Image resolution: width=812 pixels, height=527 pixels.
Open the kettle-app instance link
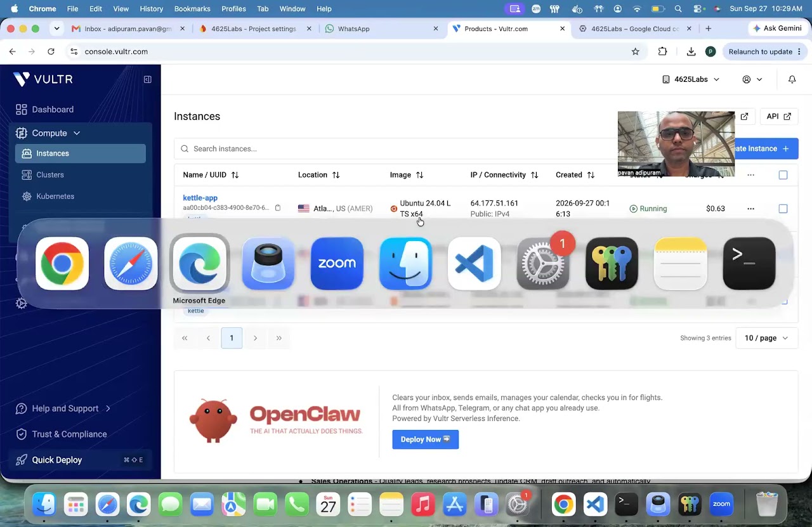click(200, 198)
